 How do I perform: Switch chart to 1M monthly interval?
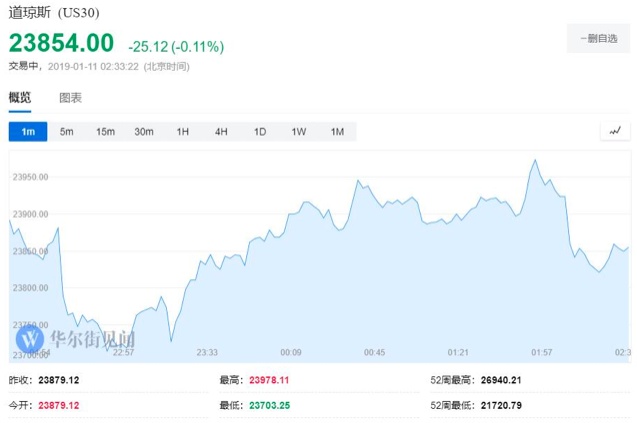(337, 132)
